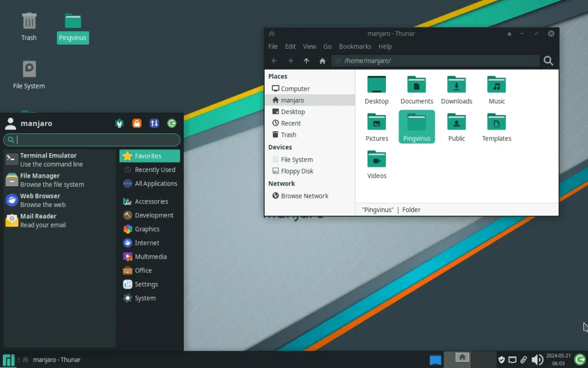
Task: Launch Terminal Emulator from favorites
Action: (x=60, y=160)
